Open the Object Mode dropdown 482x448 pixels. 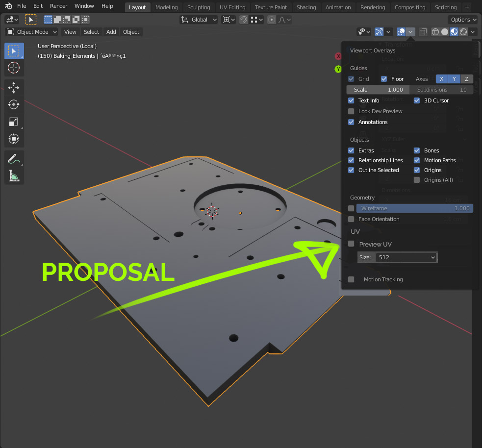[x=32, y=32]
